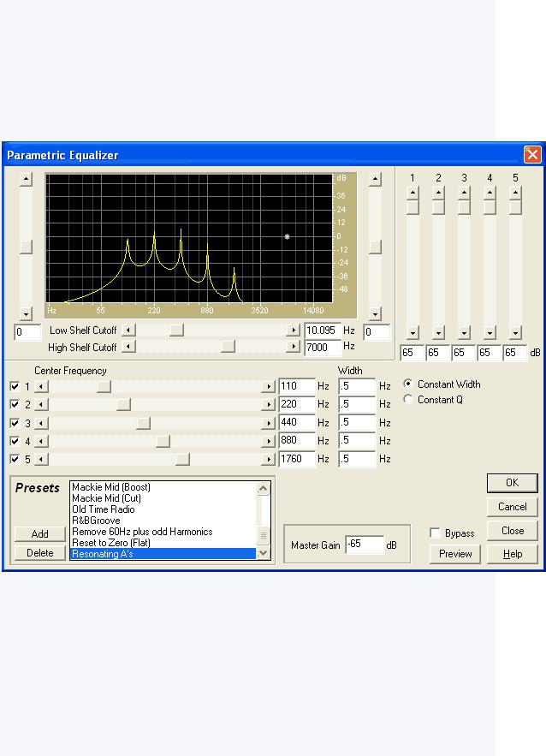This screenshot has height=756, width=546.
Task: Add a new preset
Action: [40, 533]
